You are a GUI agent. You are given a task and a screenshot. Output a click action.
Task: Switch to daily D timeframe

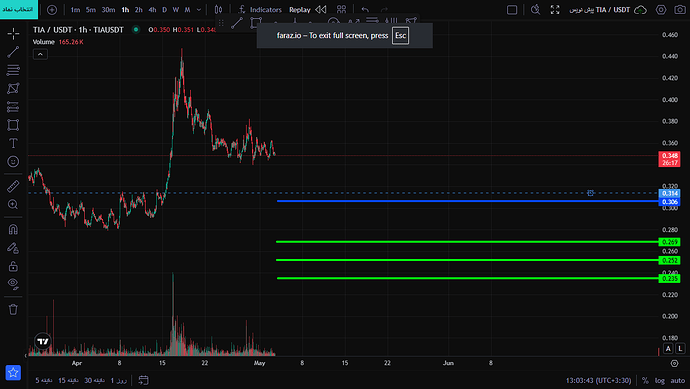click(x=165, y=10)
